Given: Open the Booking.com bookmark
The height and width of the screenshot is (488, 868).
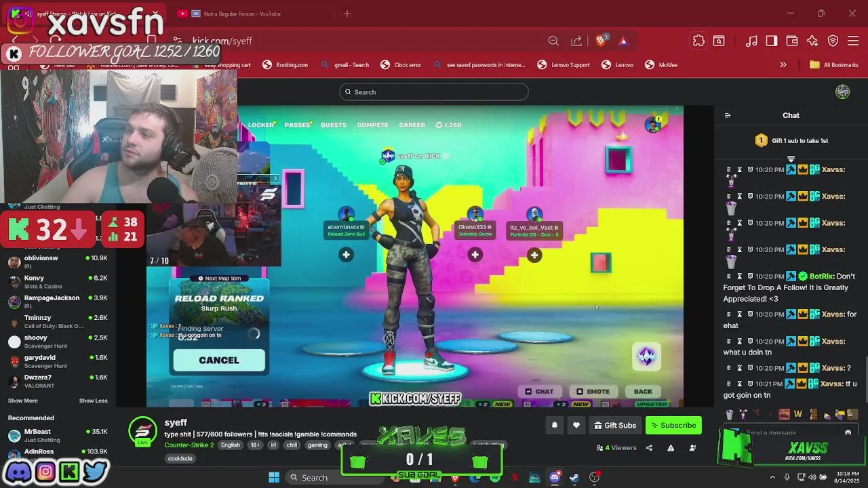Looking at the screenshot, I should pos(285,65).
